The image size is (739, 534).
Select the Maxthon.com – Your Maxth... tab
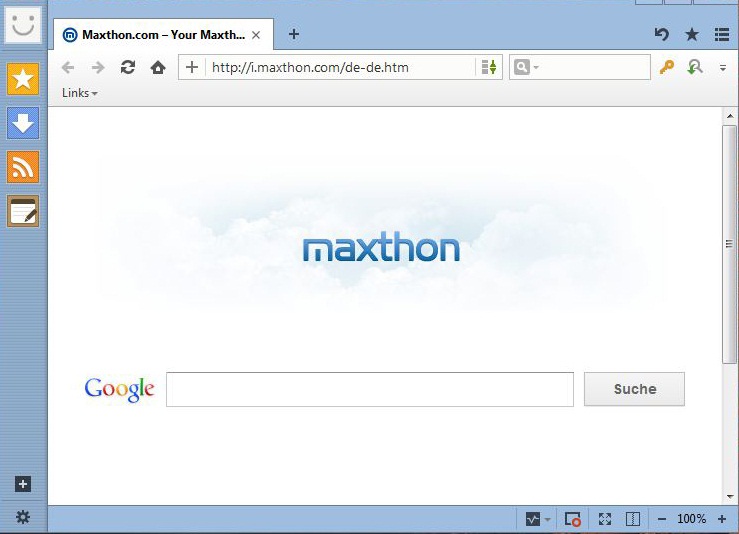click(163, 34)
